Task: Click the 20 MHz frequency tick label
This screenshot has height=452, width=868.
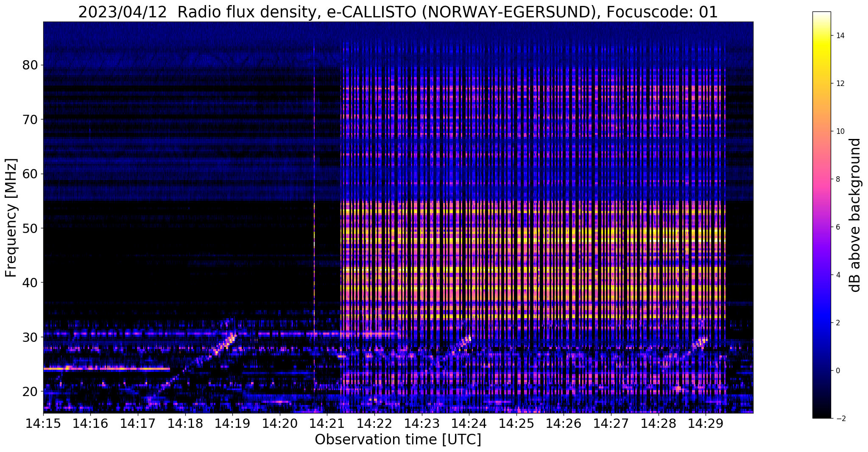Action: (30, 391)
